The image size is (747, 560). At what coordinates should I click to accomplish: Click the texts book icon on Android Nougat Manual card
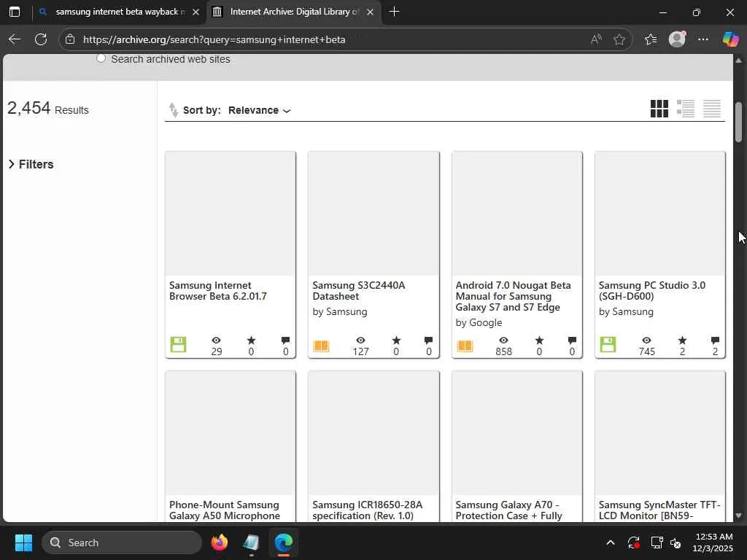(x=465, y=346)
